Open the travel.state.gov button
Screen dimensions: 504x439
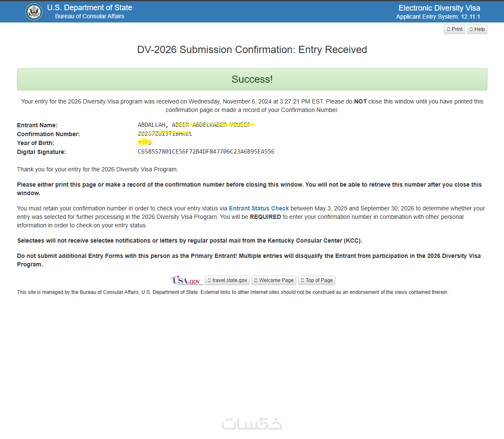click(x=227, y=280)
